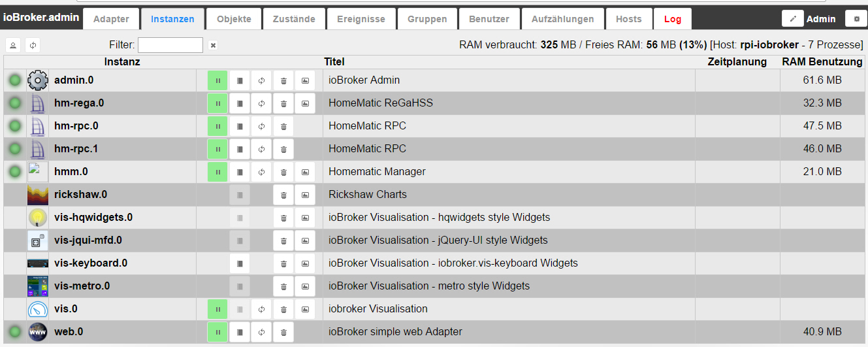
Task: Toggle the vis.0 instance pause button
Action: 217,309
